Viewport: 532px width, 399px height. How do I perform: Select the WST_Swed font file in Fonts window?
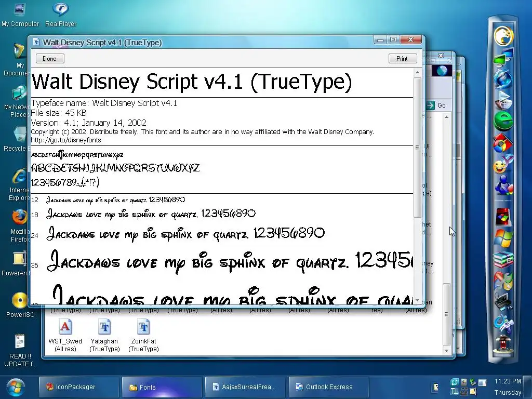pyautogui.click(x=65, y=335)
